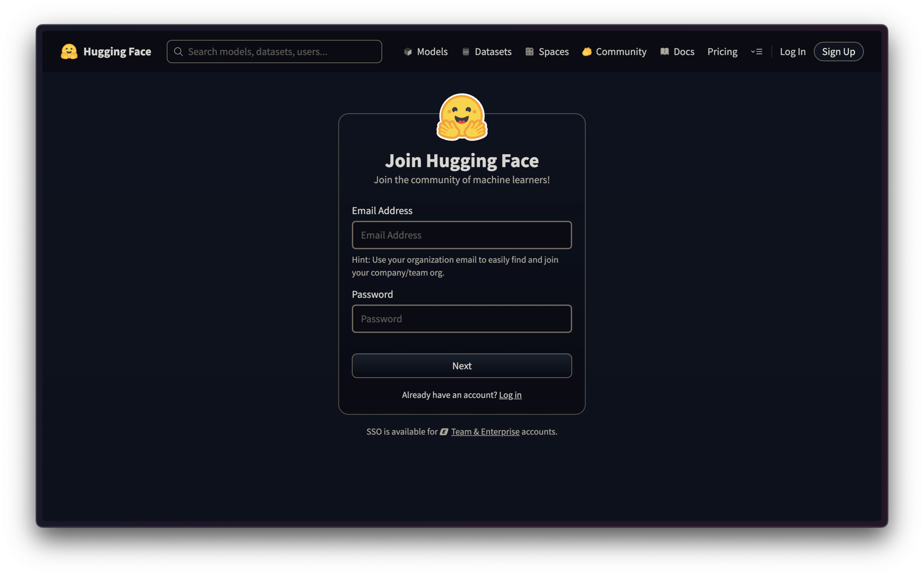Expand the more options navigation menu

point(757,52)
